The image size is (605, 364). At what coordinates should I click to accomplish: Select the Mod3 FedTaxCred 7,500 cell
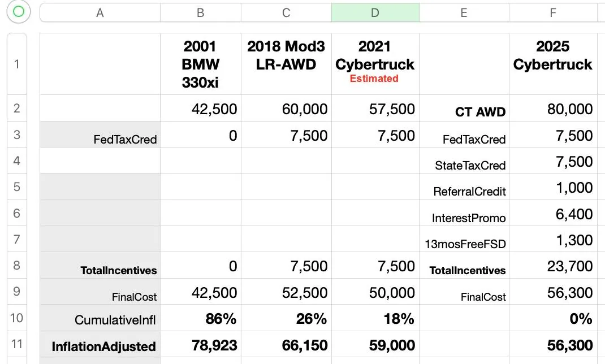pos(286,135)
